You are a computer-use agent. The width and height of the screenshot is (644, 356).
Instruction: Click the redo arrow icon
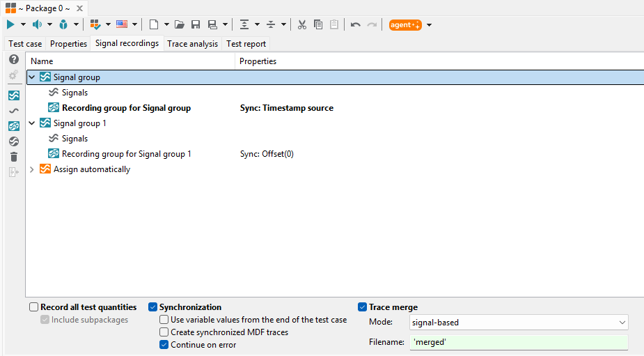[x=372, y=24]
